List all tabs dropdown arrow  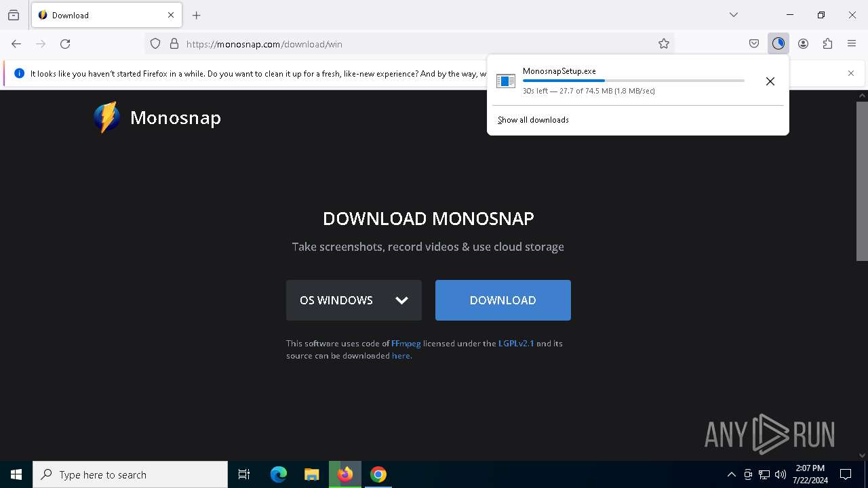tap(734, 15)
